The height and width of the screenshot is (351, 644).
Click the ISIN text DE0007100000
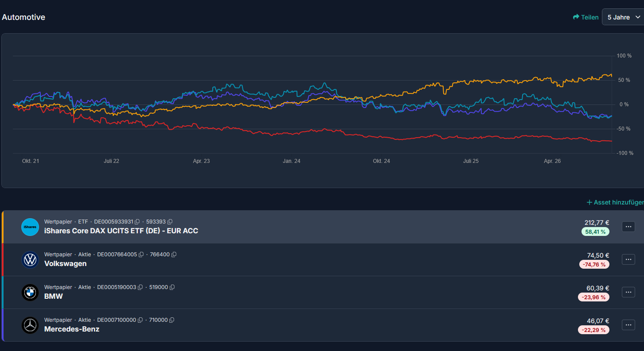pos(117,320)
